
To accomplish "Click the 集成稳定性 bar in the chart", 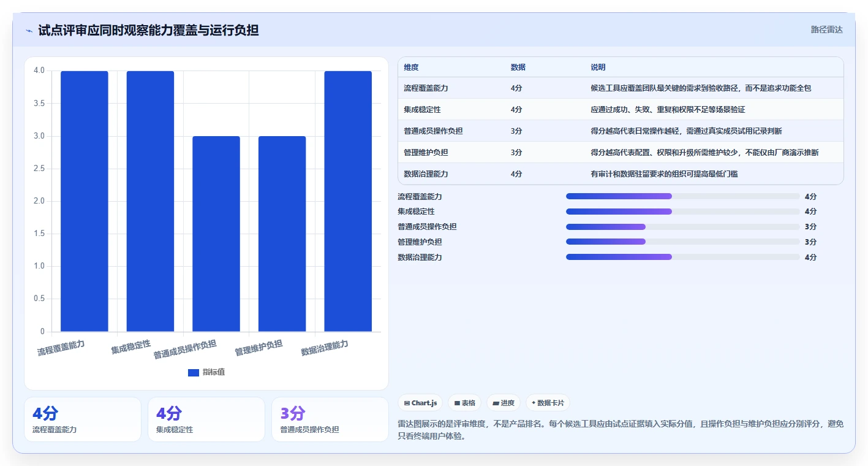I will [150, 201].
